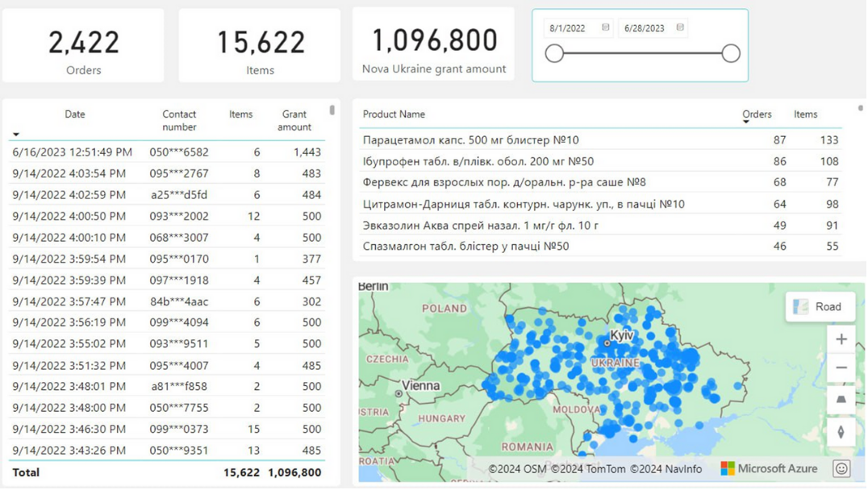Screen dimensions: 868x490
Task: Select contact 095***4007
Action: [179, 366]
